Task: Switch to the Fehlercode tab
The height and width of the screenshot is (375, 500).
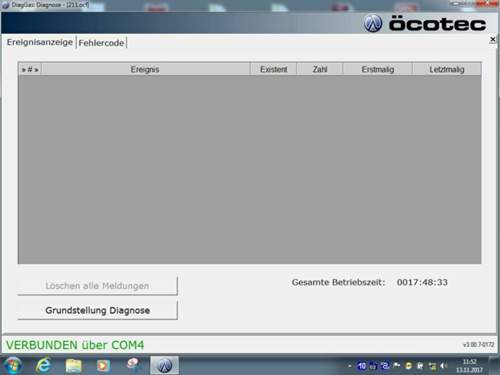Action: [x=101, y=43]
